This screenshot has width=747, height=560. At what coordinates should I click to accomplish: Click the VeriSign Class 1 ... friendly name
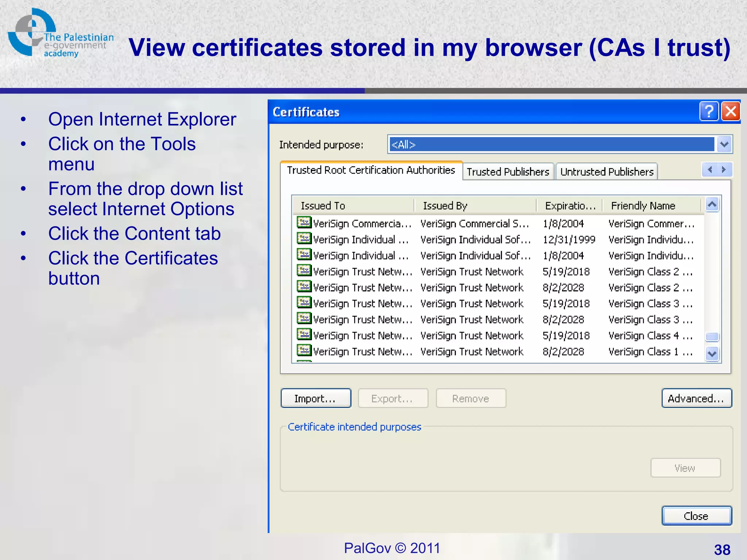pyautogui.click(x=651, y=351)
